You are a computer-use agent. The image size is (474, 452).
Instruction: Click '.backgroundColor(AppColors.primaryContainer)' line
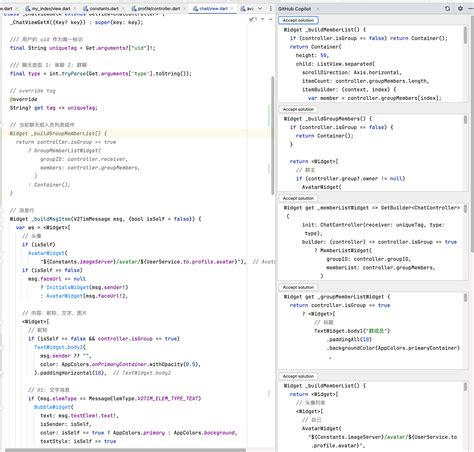tap(393, 348)
